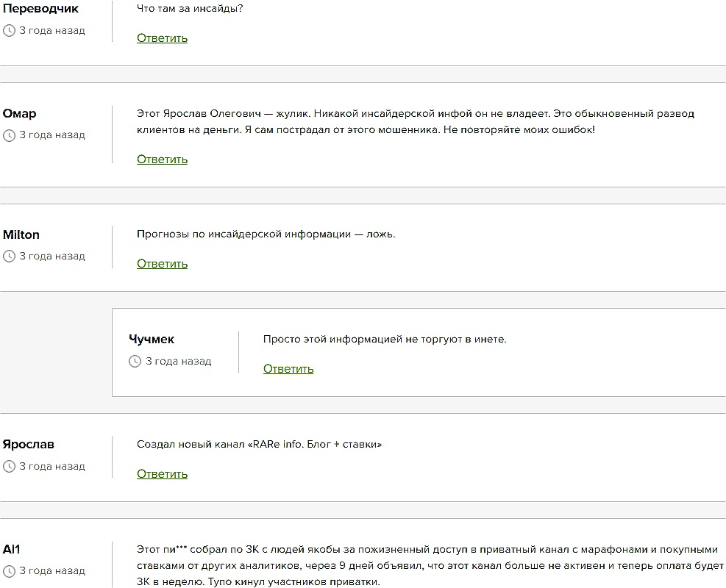This screenshot has height=588, width=726.
Task: Reply to Омар's scam warning comment
Action: point(162,159)
